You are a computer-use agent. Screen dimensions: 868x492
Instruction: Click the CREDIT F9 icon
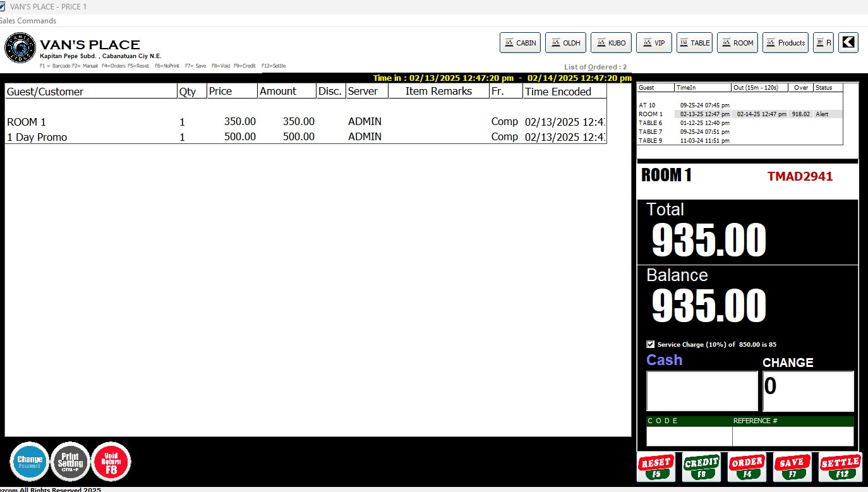click(701, 467)
